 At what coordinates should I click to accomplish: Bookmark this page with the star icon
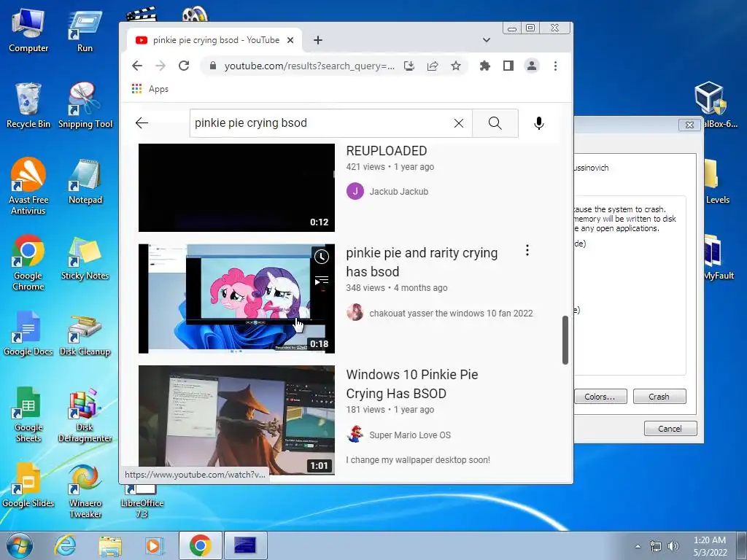[456, 66]
